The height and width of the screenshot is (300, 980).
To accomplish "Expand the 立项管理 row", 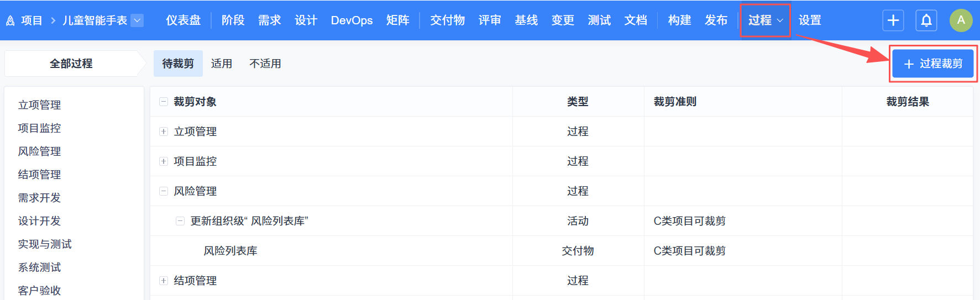I will [164, 131].
